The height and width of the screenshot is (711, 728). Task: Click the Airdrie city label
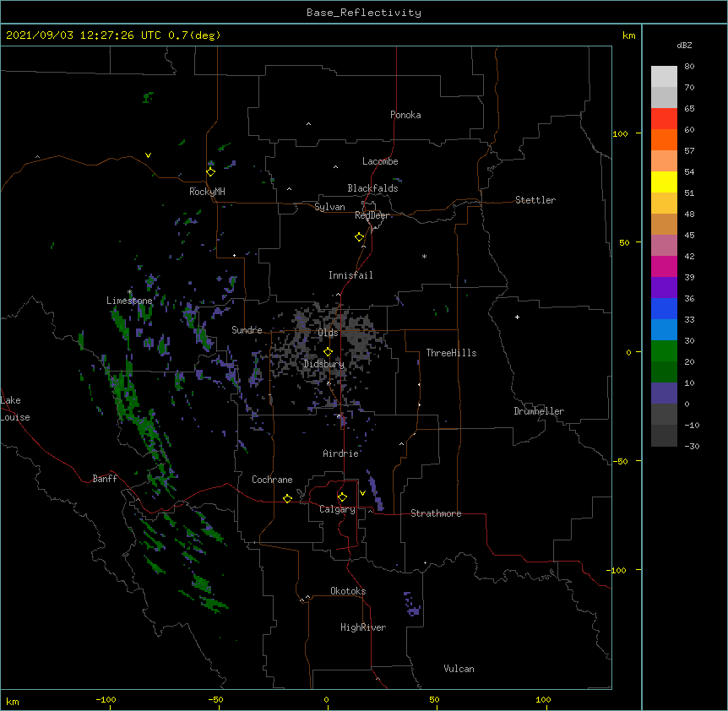pos(340,453)
